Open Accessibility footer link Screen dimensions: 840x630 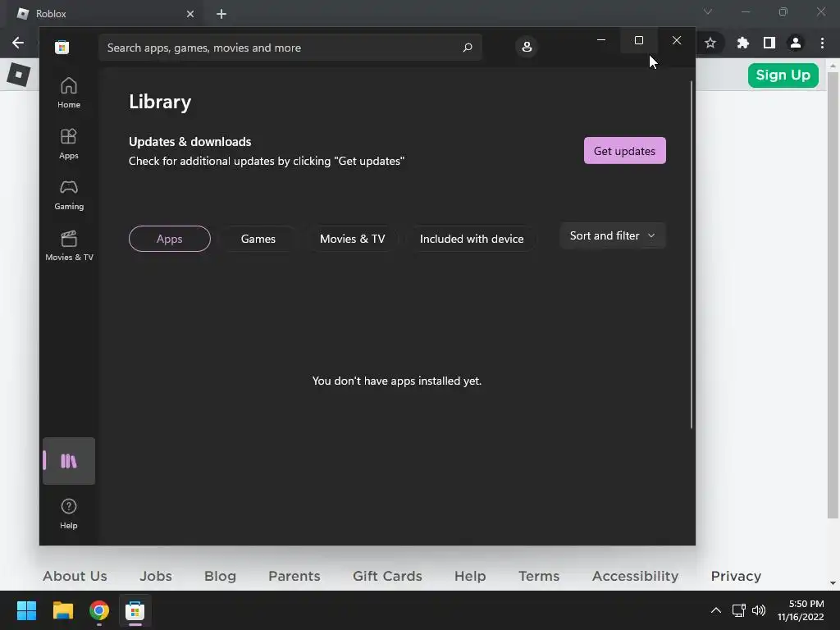pyautogui.click(x=636, y=576)
